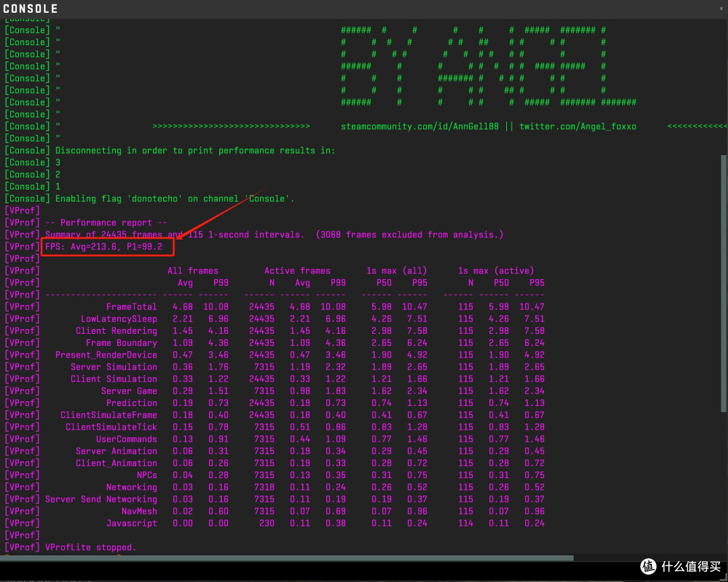Image resolution: width=728 pixels, height=582 pixels.
Task: Click the NavMesh row label
Action: point(140,511)
